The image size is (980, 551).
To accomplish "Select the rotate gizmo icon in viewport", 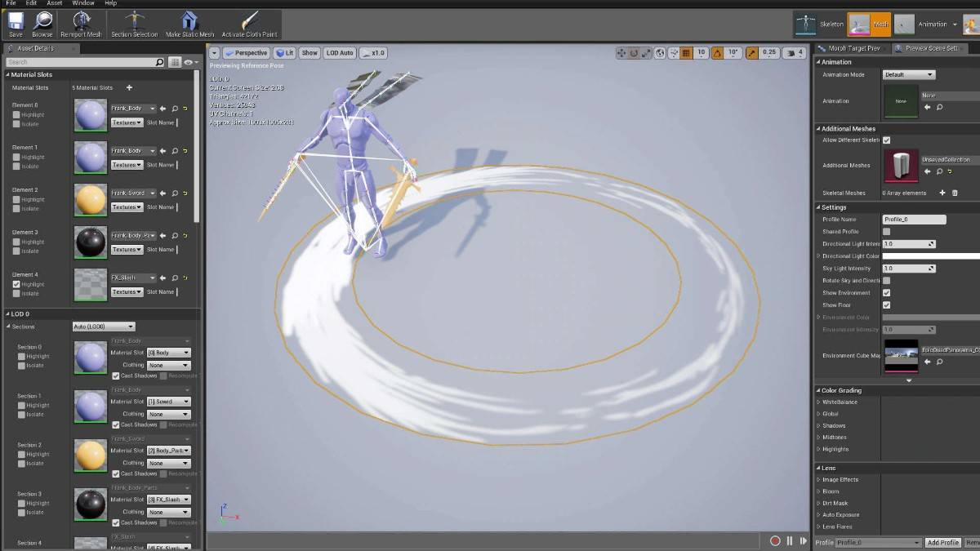I will point(634,53).
